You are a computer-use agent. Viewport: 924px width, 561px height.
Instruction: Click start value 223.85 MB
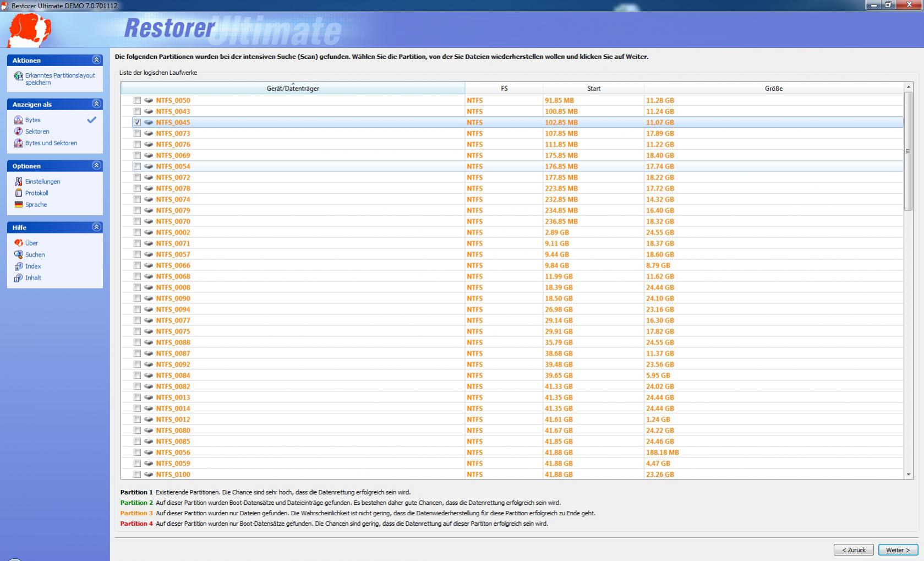tap(561, 188)
